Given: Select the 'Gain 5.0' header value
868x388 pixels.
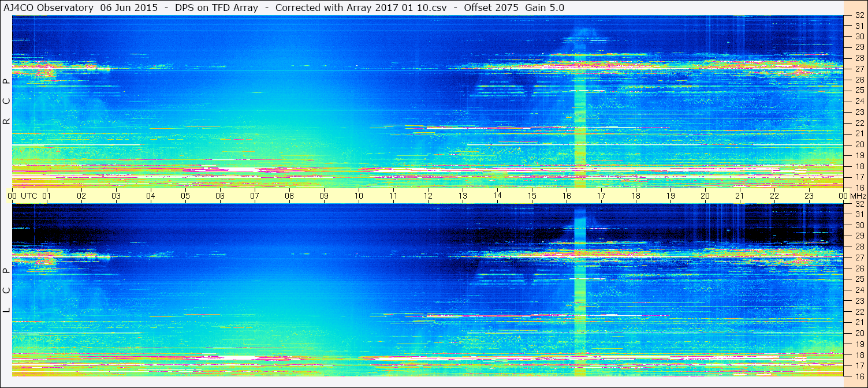Looking at the screenshot, I should (545, 8).
